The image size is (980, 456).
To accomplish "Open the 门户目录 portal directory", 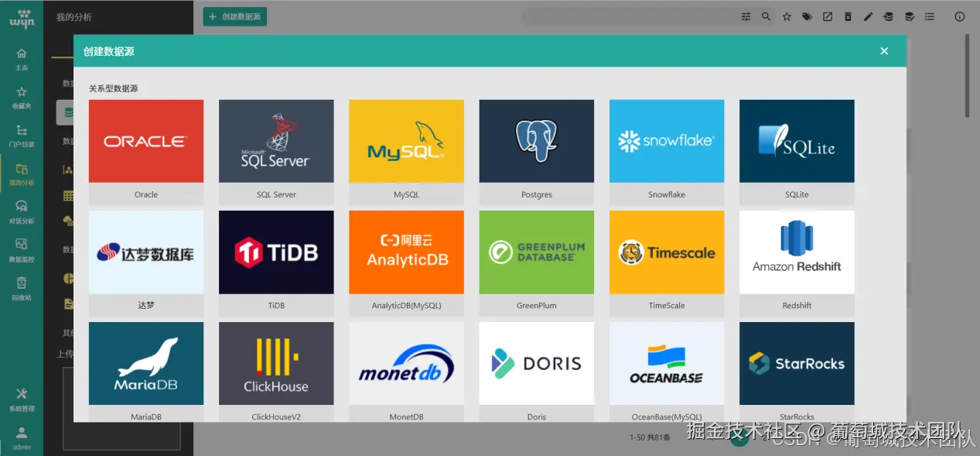I will point(22,136).
